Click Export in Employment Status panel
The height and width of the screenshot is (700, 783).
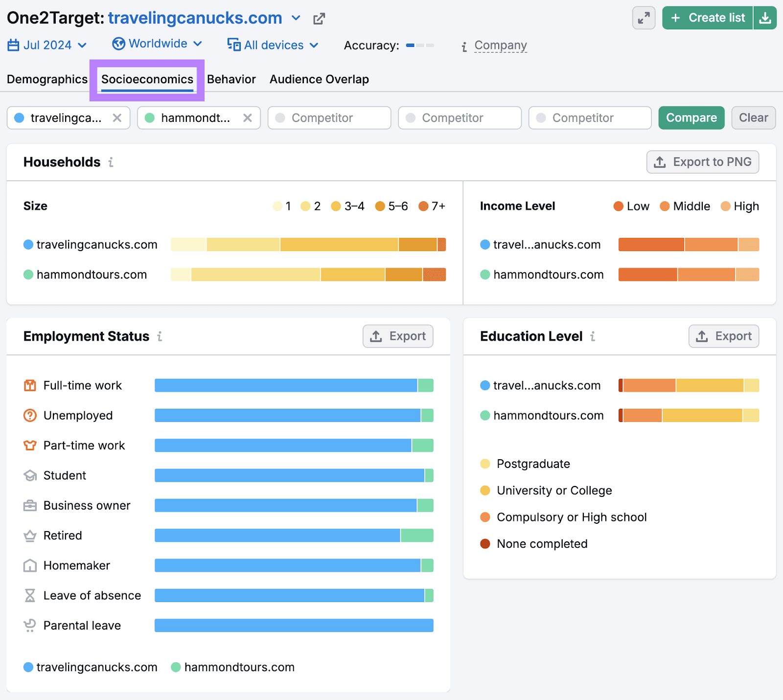(398, 336)
